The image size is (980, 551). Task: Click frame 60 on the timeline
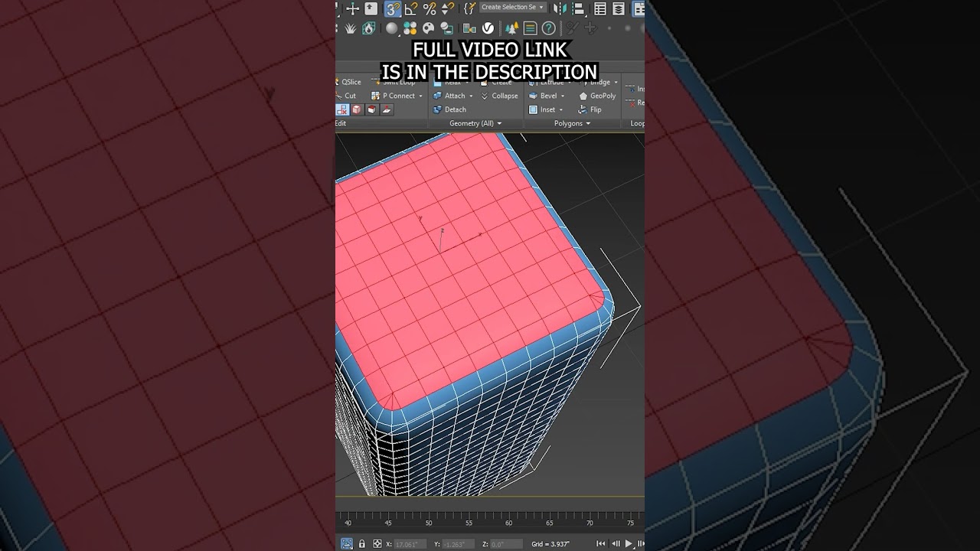coord(509,523)
